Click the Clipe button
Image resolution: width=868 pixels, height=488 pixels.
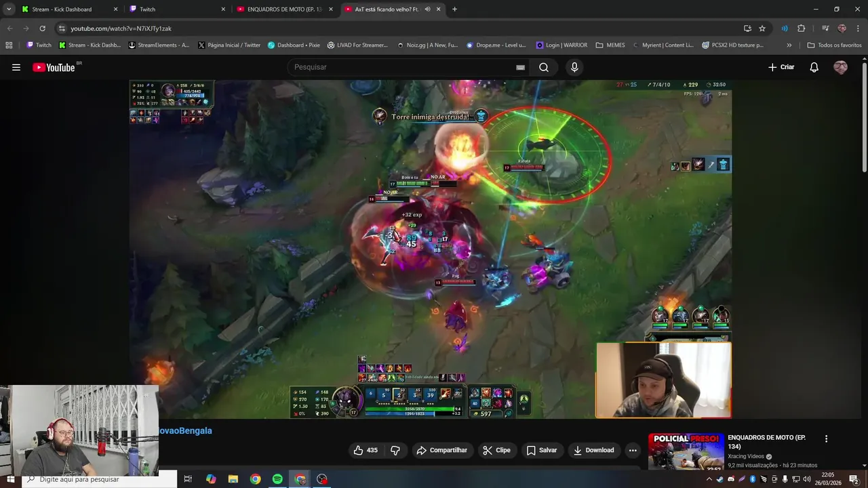tap(496, 450)
